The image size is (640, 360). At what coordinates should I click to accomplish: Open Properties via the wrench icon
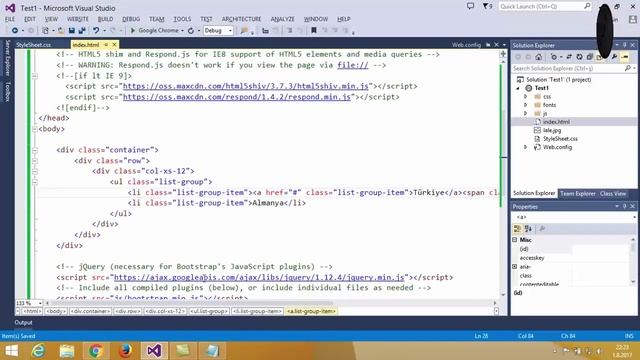(x=614, y=57)
